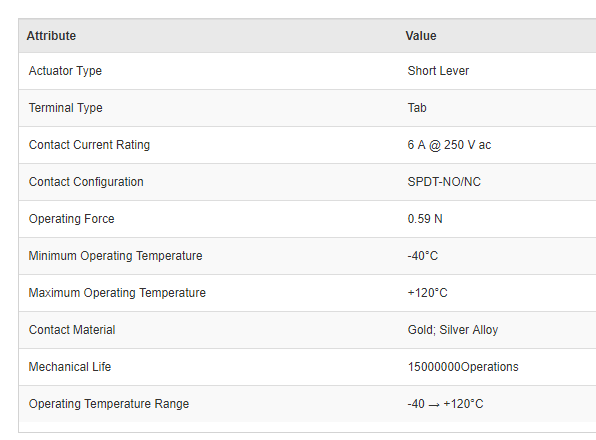Image resolution: width=596 pixels, height=440 pixels.
Task: Click the 15000000Operations mechanical life value
Action: (x=463, y=367)
